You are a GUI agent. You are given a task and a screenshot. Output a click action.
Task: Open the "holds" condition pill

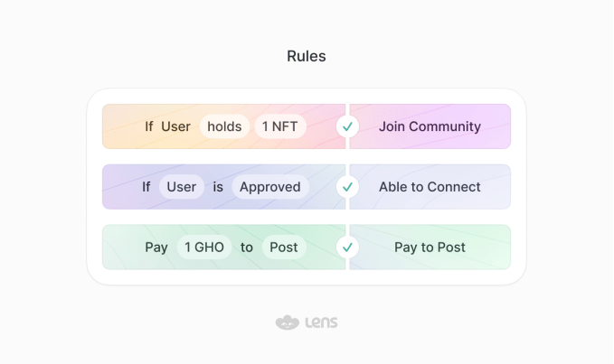tap(224, 126)
